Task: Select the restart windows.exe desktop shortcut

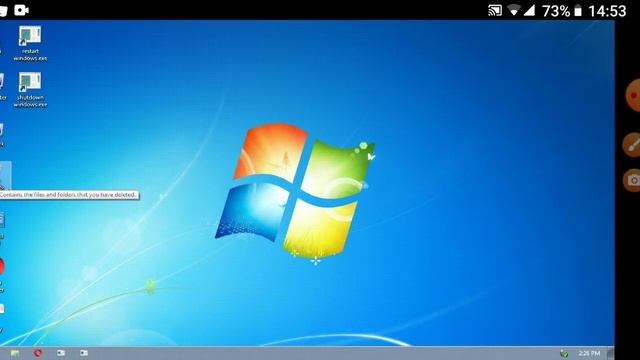Action: click(x=30, y=44)
